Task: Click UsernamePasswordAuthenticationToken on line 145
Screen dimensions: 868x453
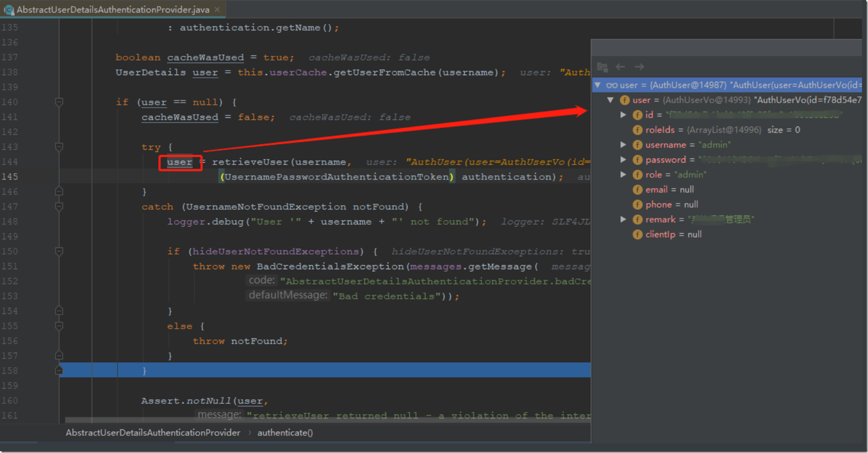Action: click(x=336, y=177)
